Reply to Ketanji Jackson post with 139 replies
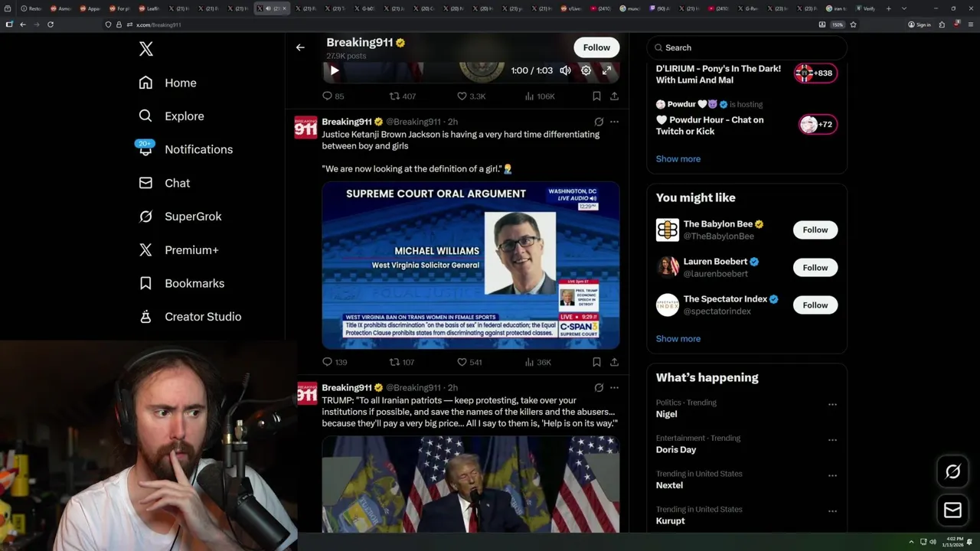 tap(335, 362)
